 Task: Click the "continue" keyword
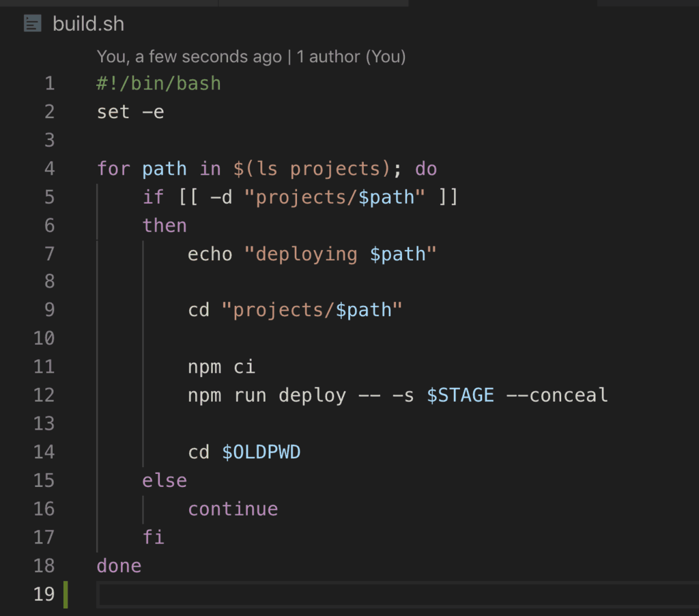click(233, 509)
